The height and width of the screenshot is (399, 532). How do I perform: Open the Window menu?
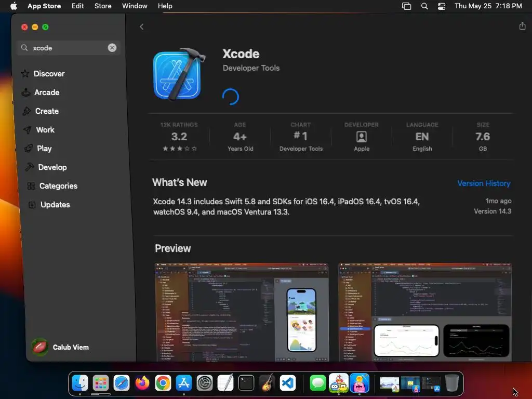pos(135,6)
